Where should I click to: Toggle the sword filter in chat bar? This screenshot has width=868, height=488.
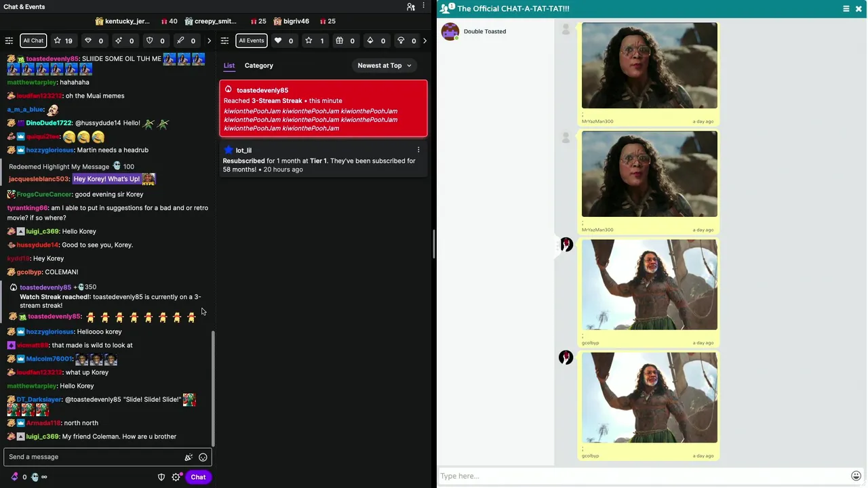(x=186, y=41)
